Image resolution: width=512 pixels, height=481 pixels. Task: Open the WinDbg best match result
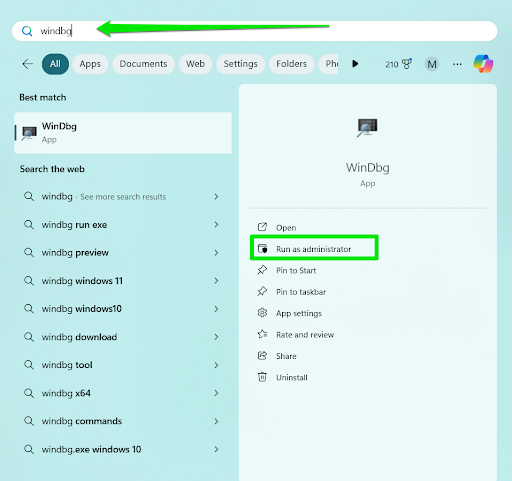[123, 133]
